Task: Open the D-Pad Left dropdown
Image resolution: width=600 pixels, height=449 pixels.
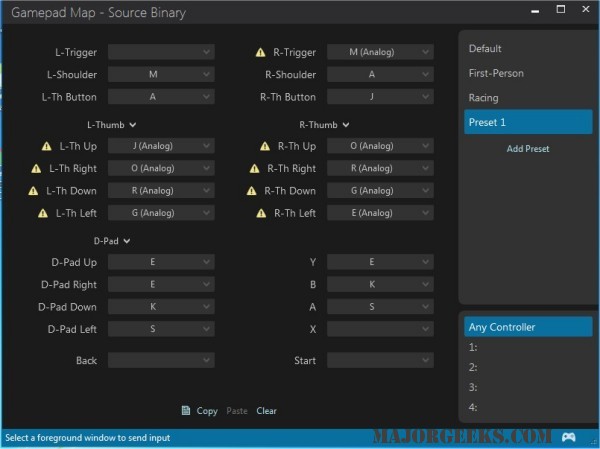Action: click(x=161, y=329)
